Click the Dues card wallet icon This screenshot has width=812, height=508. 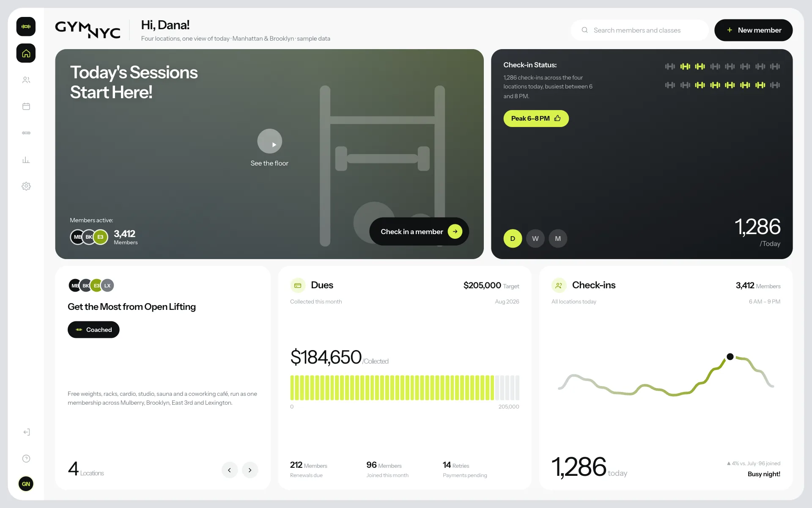point(298,285)
